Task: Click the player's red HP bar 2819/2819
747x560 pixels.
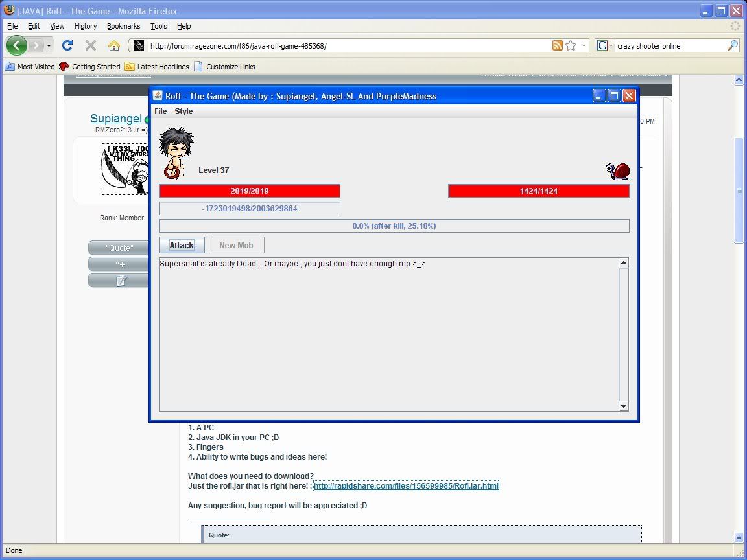Action: [x=250, y=191]
